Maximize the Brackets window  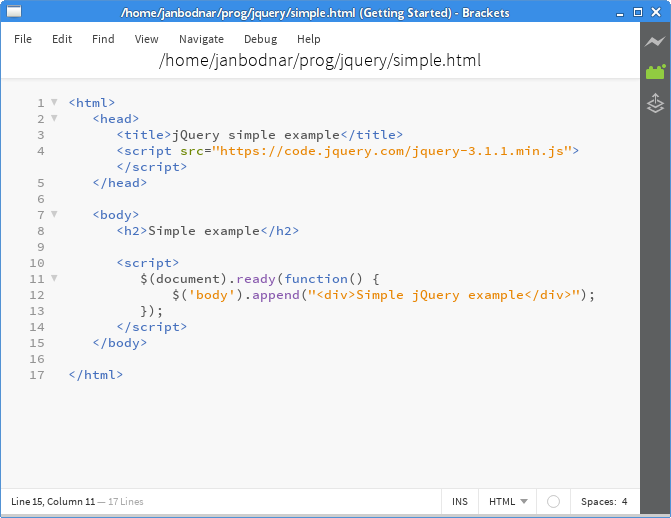638,12
